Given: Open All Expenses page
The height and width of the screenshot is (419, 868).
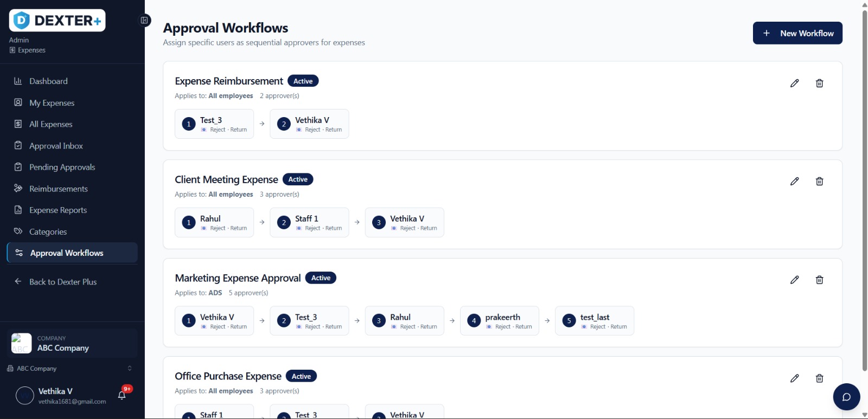Looking at the screenshot, I should click(72, 124).
